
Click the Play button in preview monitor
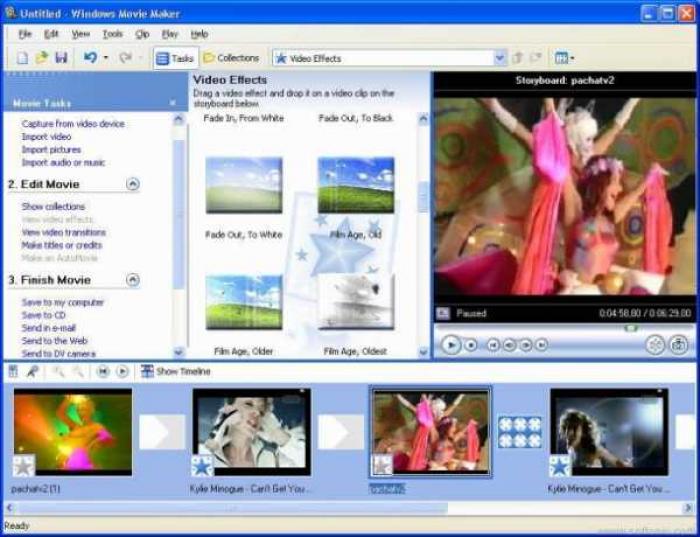pyautogui.click(x=451, y=345)
